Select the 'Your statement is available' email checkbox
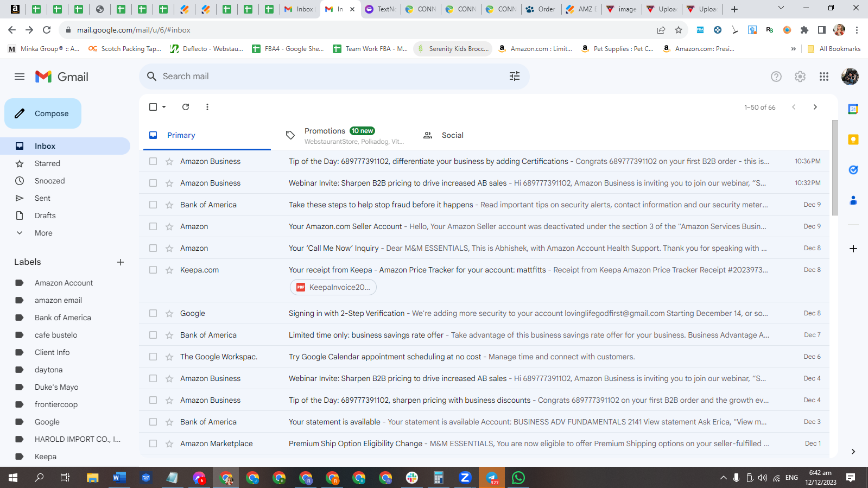The width and height of the screenshot is (868, 488). tap(153, 422)
